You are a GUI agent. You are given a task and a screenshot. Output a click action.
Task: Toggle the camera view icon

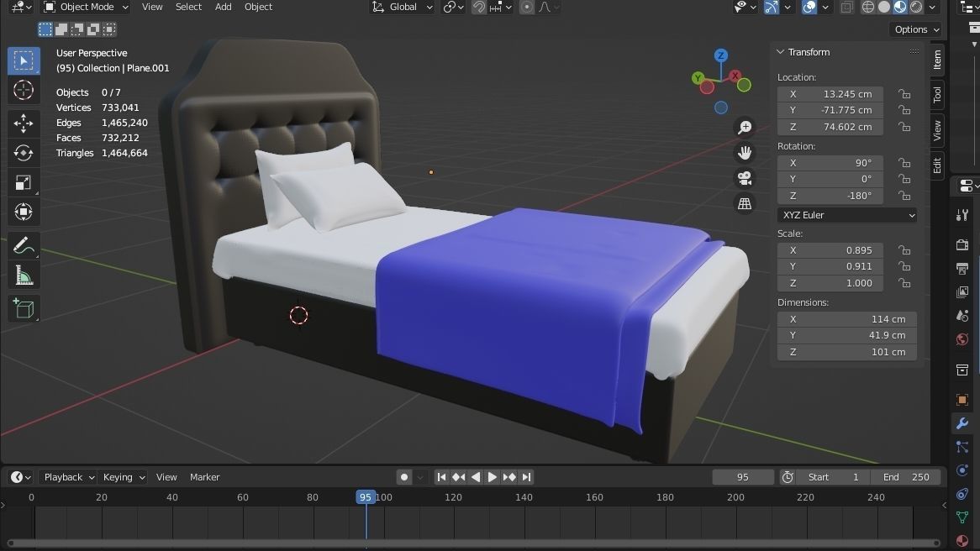click(x=745, y=179)
